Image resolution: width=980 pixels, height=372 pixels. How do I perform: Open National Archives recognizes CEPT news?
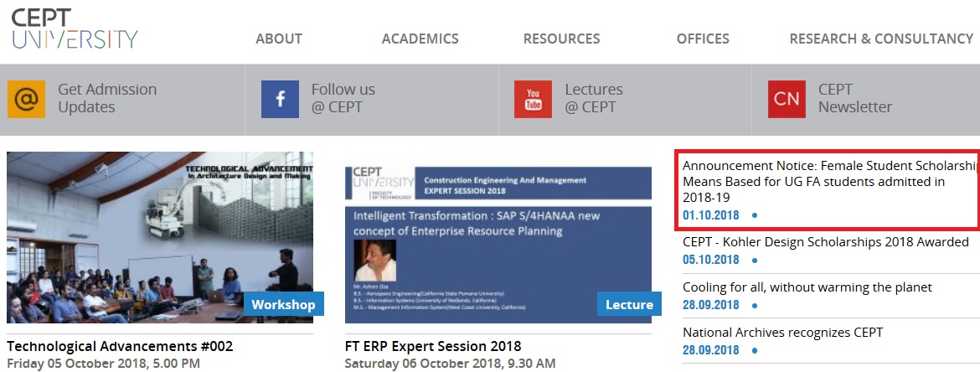(x=782, y=333)
